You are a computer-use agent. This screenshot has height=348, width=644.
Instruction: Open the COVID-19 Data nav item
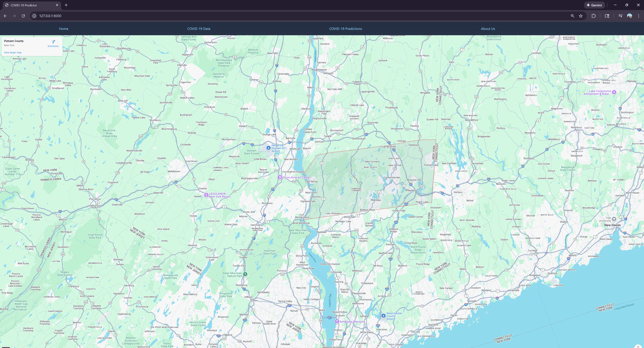(x=199, y=29)
